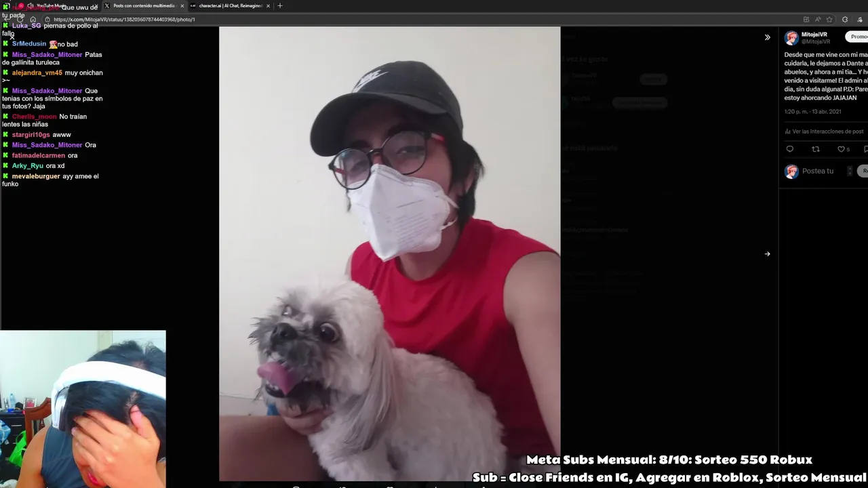
Task: Click the browser refresh icon
Action: pyautogui.click(x=20, y=20)
